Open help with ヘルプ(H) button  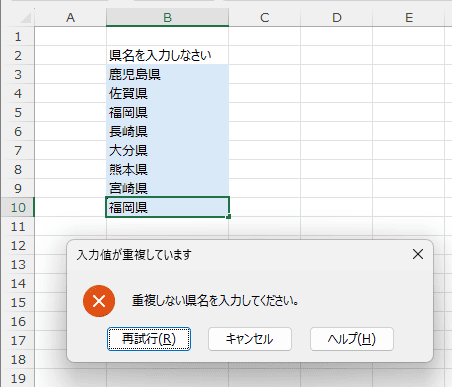point(352,339)
